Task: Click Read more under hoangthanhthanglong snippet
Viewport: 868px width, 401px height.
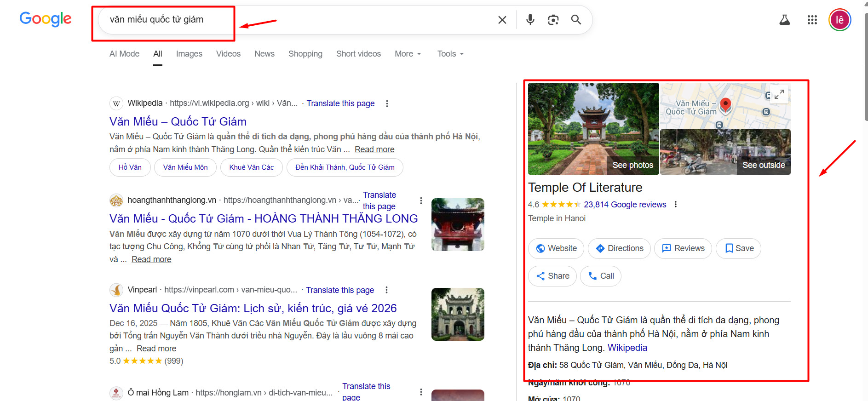Action: [151, 259]
